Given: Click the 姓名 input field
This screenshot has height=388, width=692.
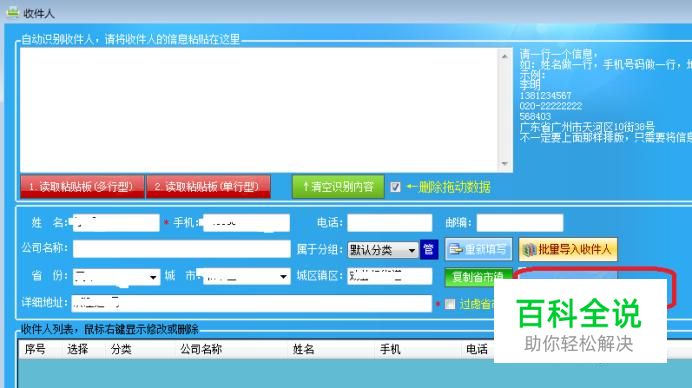Looking at the screenshot, I should 116,223.
